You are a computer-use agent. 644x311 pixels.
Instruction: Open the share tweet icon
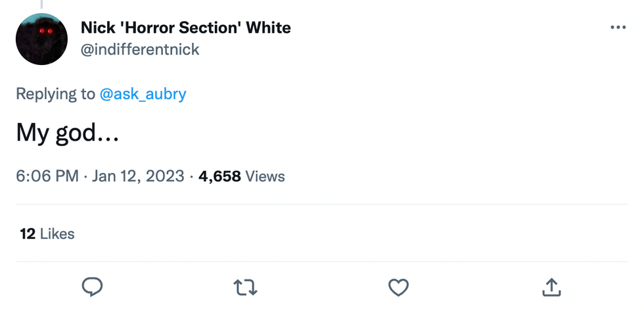tap(551, 286)
